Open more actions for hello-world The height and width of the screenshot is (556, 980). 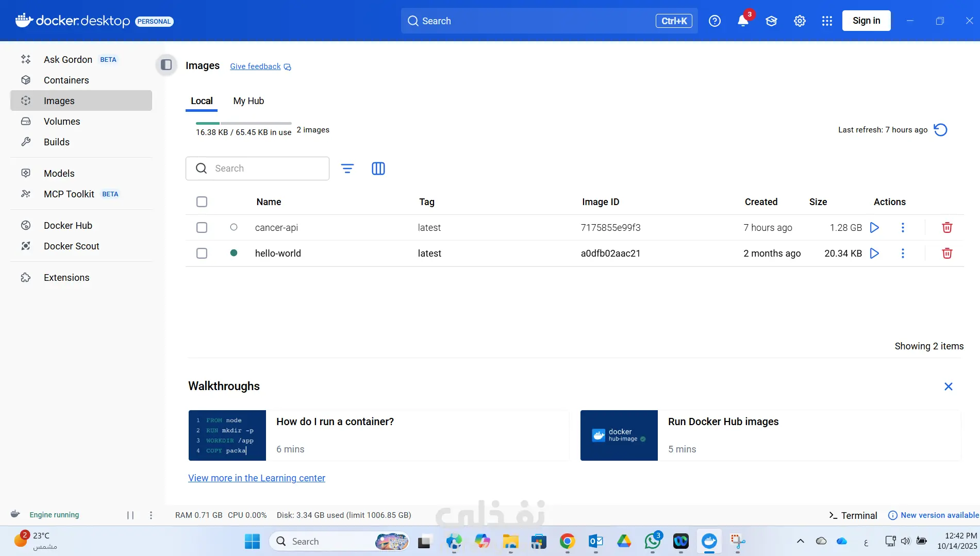903,254
